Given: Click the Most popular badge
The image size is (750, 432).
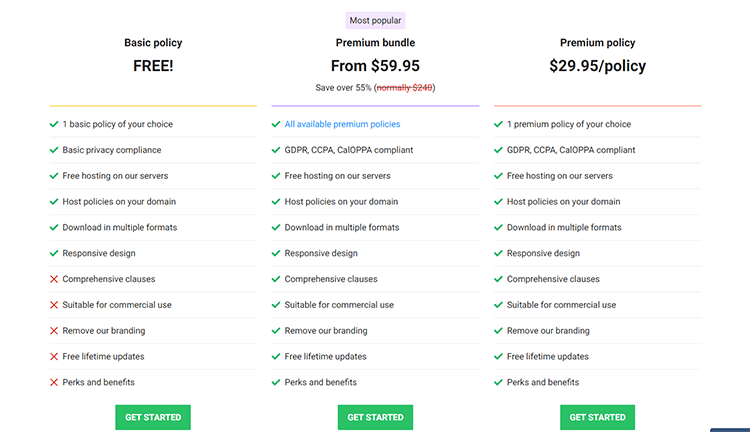Looking at the screenshot, I should coord(375,21).
